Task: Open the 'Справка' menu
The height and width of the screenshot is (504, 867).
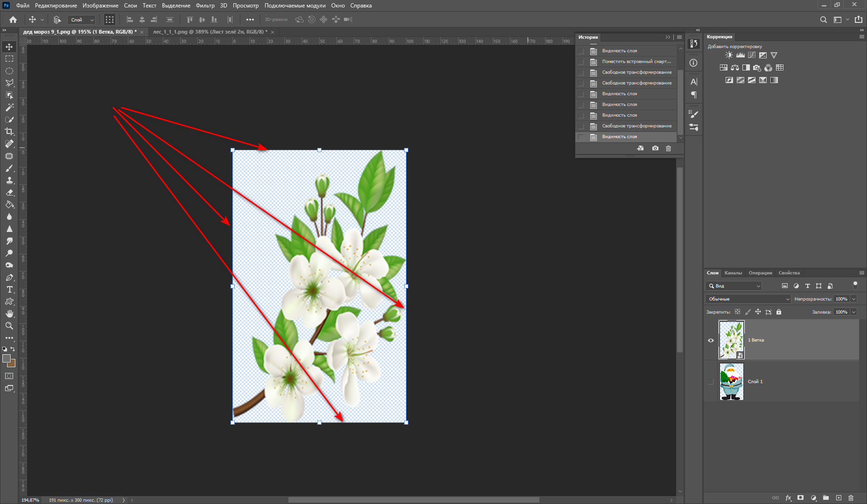Action: 361,6
